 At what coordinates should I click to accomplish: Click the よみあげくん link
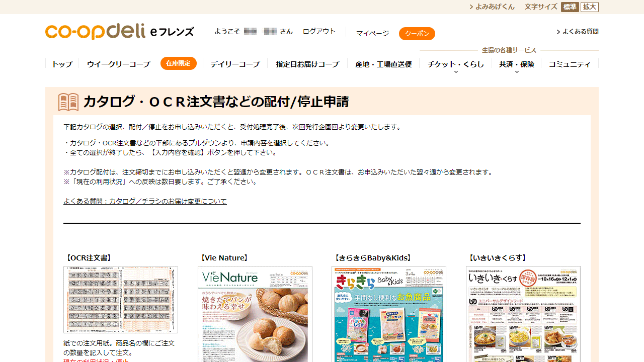(492, 7)
